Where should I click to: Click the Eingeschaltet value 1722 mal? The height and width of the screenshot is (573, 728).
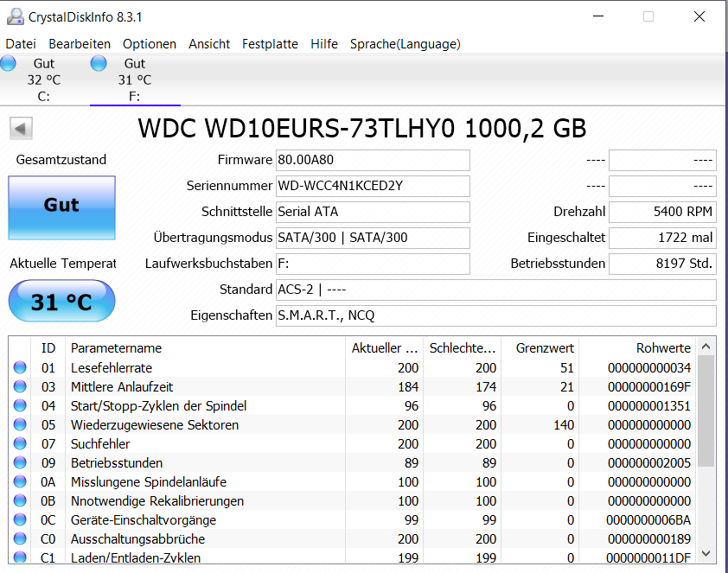tap(662, 238)
